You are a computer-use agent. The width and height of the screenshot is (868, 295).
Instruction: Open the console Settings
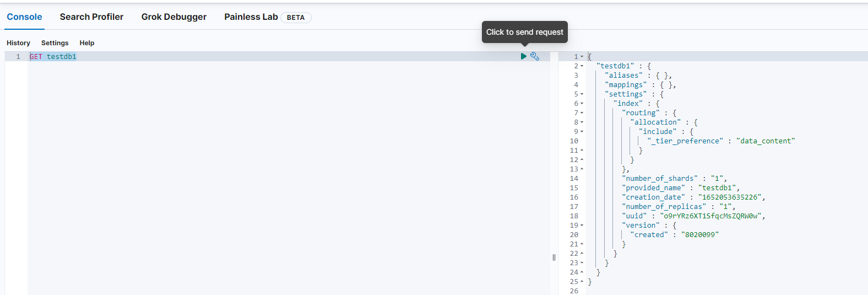coord(55,43)
